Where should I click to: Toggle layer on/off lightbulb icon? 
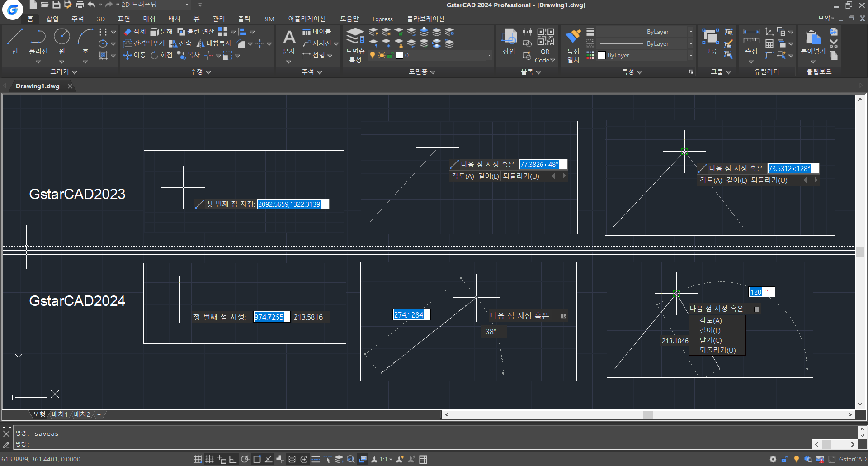click(373, 55)
